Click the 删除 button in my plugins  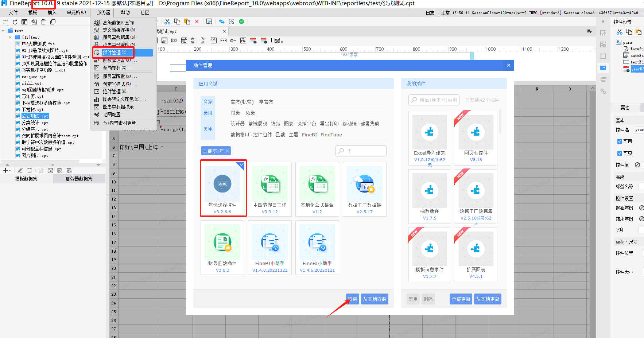pyautogui.click(x=428, y=299)
